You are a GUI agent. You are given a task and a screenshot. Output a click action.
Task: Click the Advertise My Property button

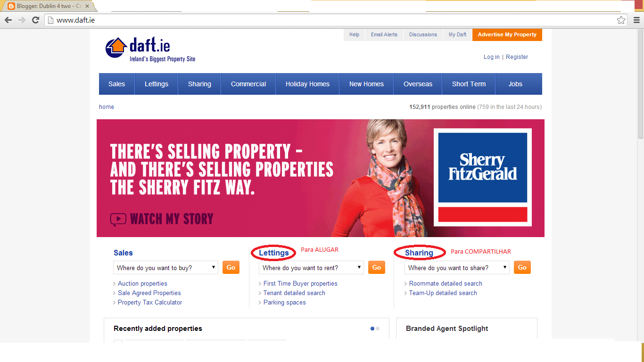507,35
